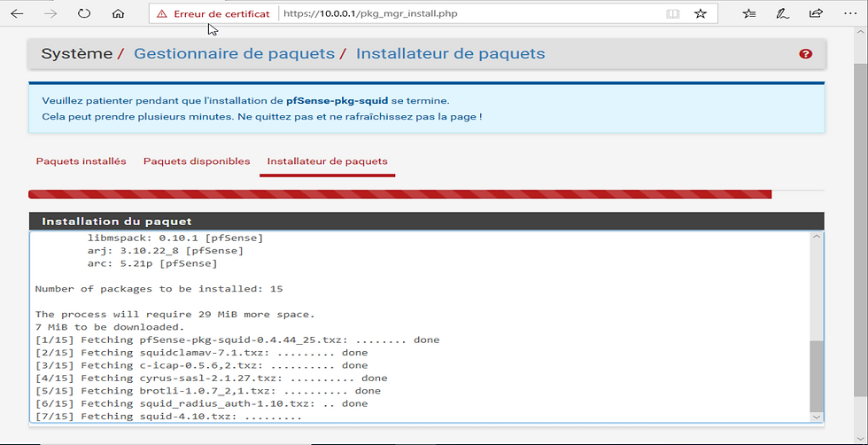Click the '[7/15] Fetching squid-4.10.txz' log line
Viewport: 868px width, 445px height.
point(169,416)
